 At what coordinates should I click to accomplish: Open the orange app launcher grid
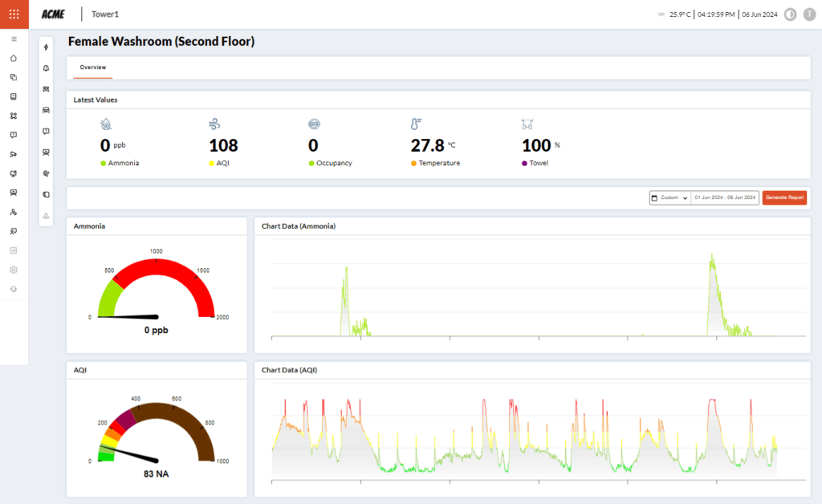click(x=14, y=14)
